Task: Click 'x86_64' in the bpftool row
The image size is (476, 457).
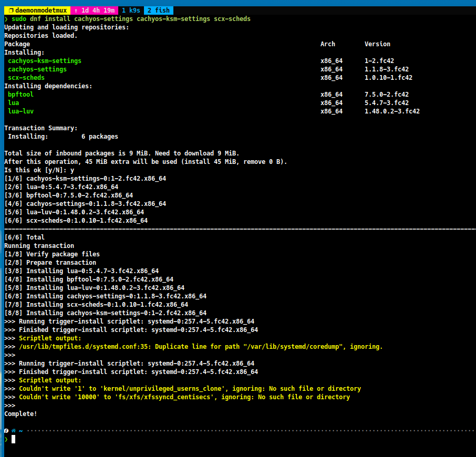Action: (x=332, y=95)
